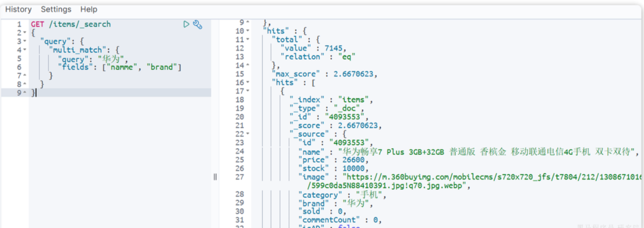Collapse the query block at editor line 3
Viewport: 644px width, 228px height.
pyautogui.click(x=25, y=42)
